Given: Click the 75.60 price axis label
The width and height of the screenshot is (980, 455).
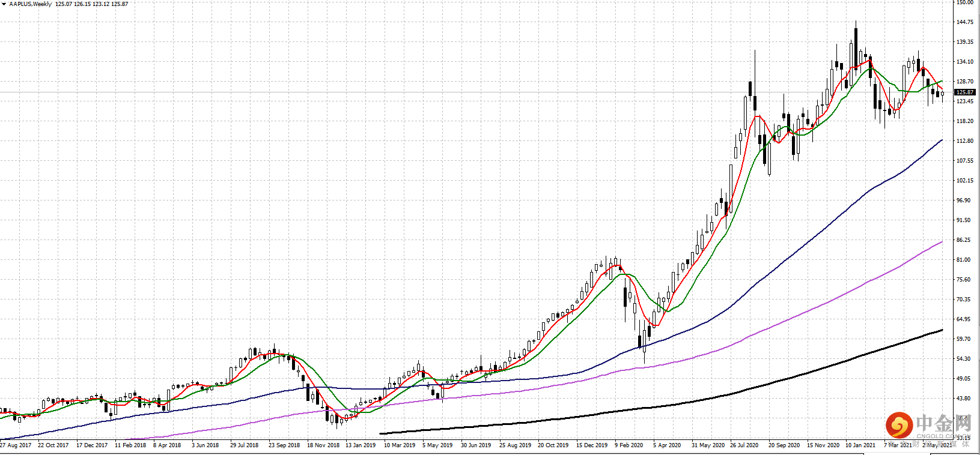Looking at the screenshot, I should click(x=964, y=280).
